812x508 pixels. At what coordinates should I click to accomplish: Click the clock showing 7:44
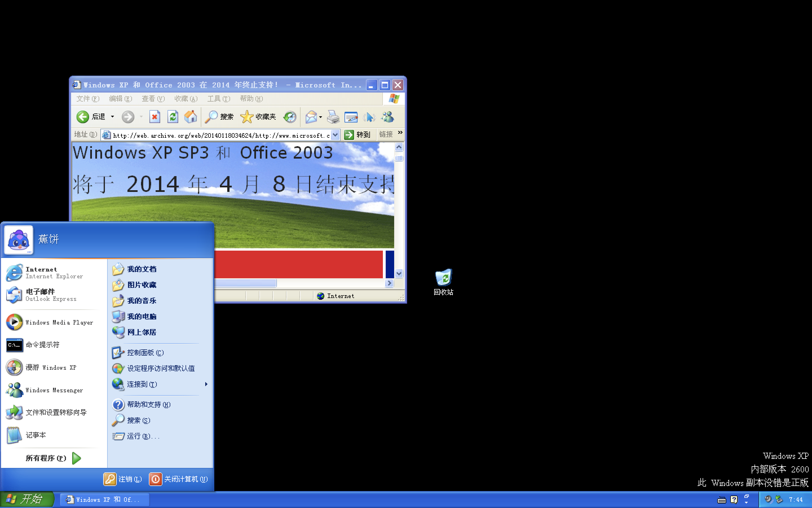tap(796, 500)
